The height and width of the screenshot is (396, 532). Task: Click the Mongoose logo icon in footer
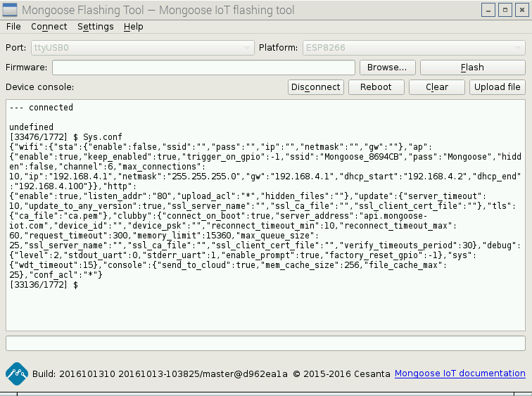[17, 373]
